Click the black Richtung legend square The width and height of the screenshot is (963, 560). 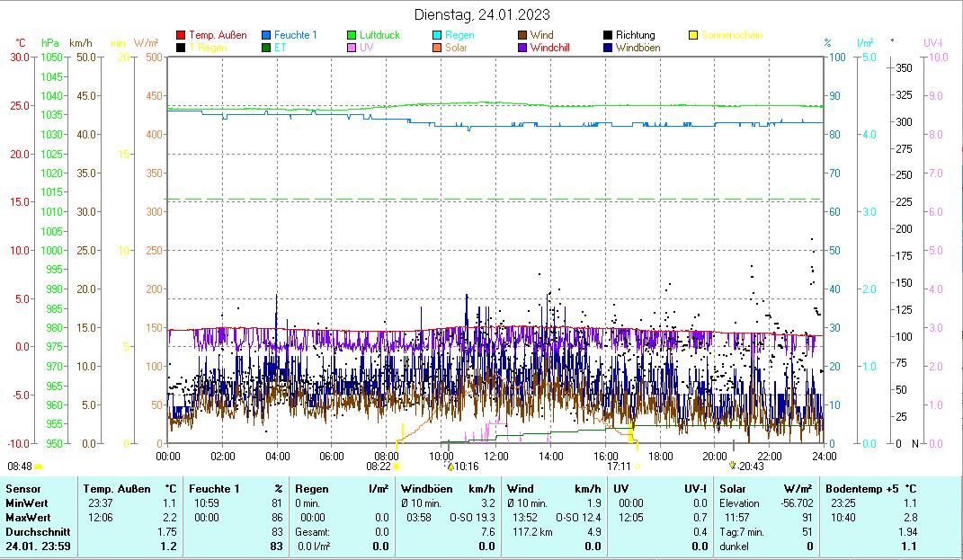[608, 35]
